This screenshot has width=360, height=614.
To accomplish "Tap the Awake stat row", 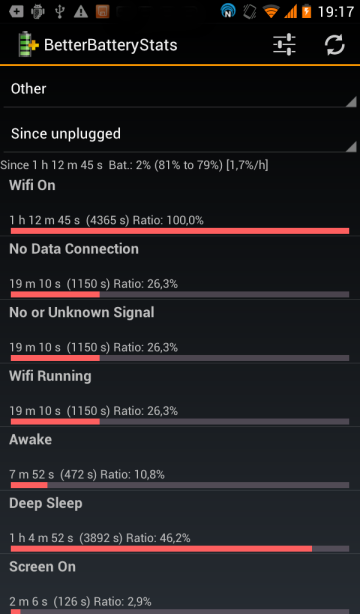I will (x=180, y=459).
